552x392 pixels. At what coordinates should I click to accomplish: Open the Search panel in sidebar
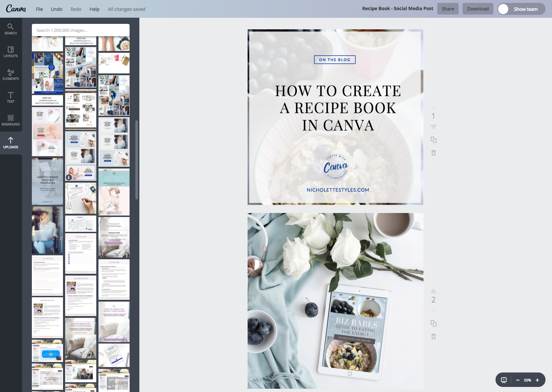[10, 29]
